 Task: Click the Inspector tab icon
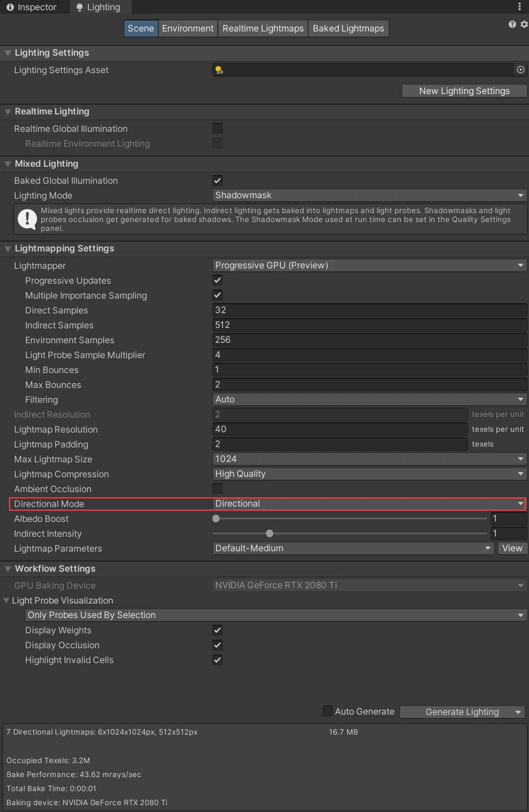10,7
